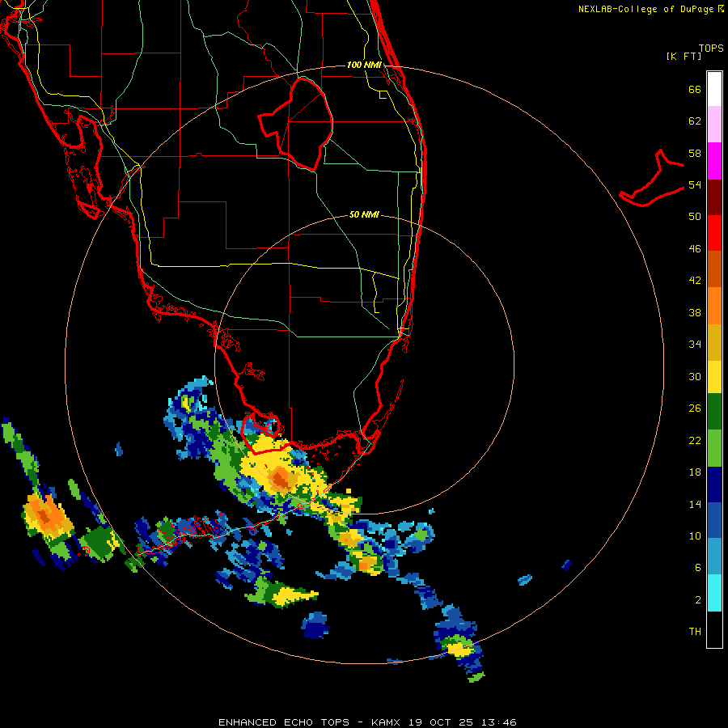
Task: Click the 54 legend value
Action: (695, 184)
